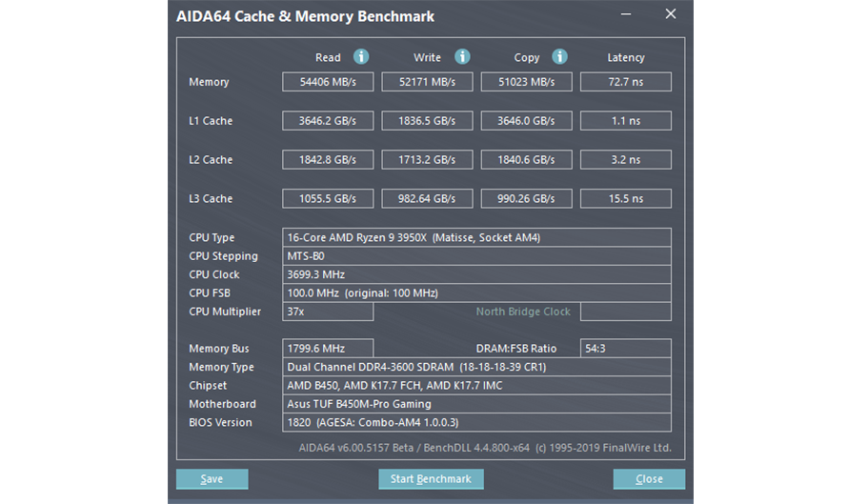848x504 pixels.
Task: Click the Motherboard field showing Asus TUF B450M-Pro
Action: tap(476, 404)
